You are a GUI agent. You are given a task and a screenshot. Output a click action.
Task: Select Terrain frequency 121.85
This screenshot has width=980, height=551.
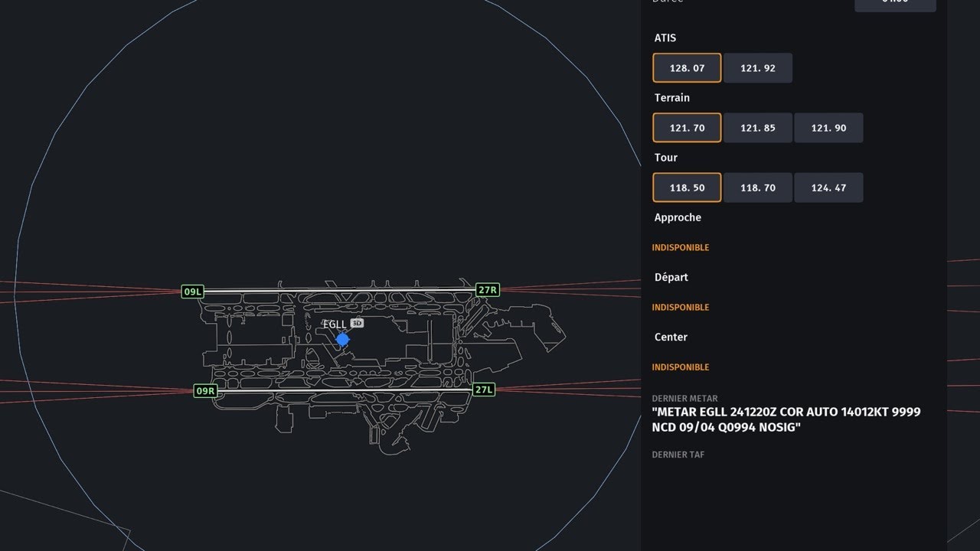tap(758, 128)
